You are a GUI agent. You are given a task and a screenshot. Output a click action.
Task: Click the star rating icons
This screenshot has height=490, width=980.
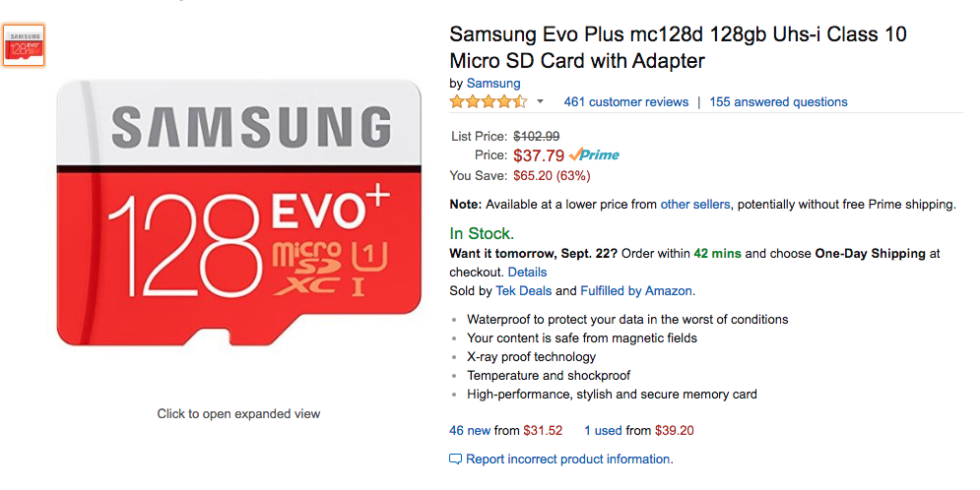coord(488,102)
